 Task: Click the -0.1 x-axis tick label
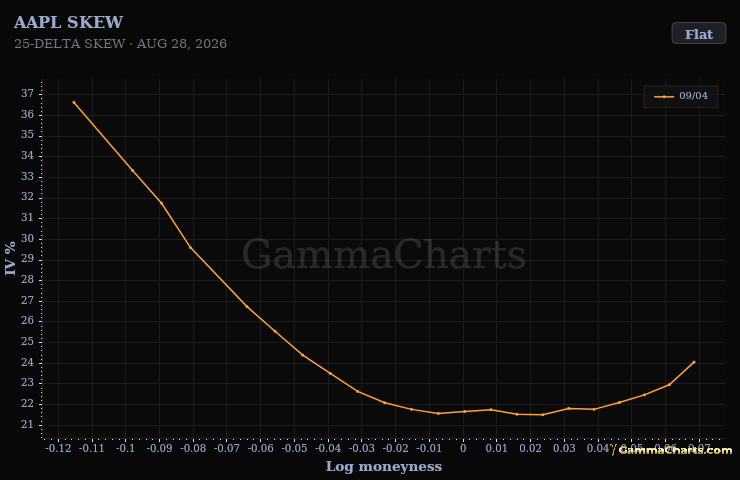(x=126, y=448)
